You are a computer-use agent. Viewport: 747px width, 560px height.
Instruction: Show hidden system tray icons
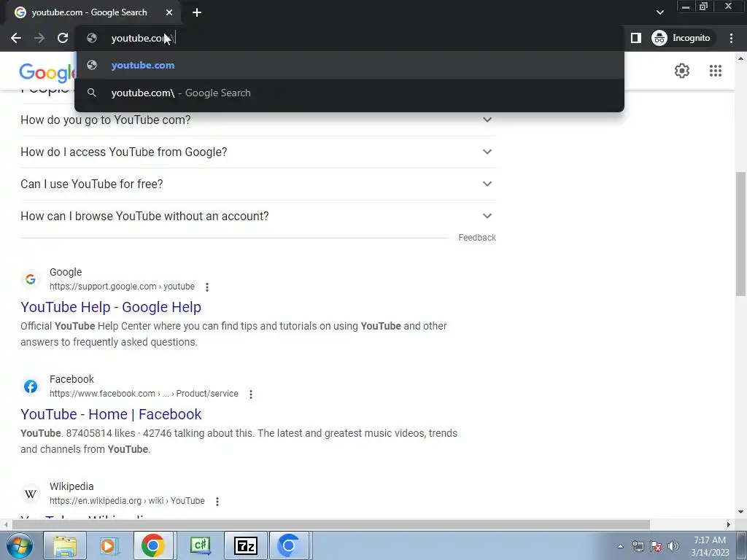point(620,546)
